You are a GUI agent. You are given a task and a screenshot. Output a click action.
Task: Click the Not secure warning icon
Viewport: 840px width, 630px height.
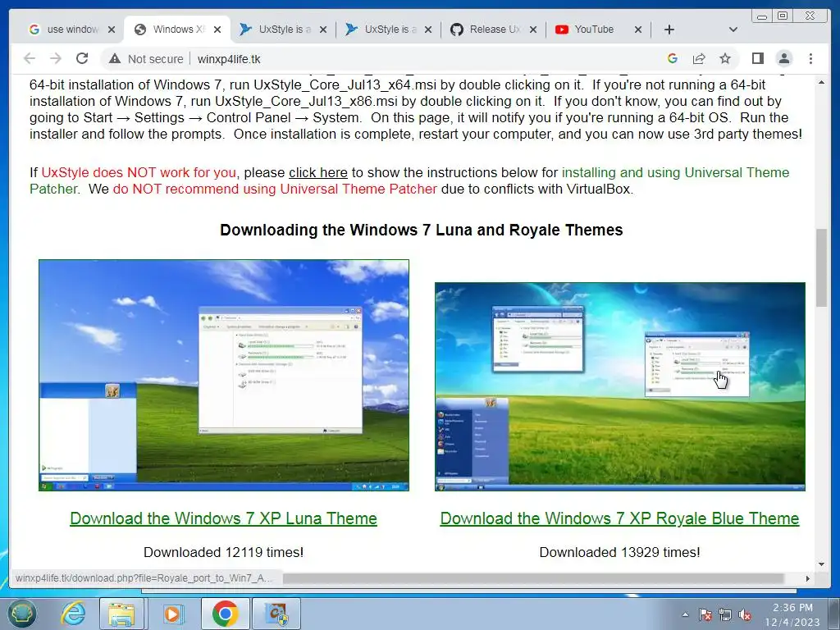[115, 59]
